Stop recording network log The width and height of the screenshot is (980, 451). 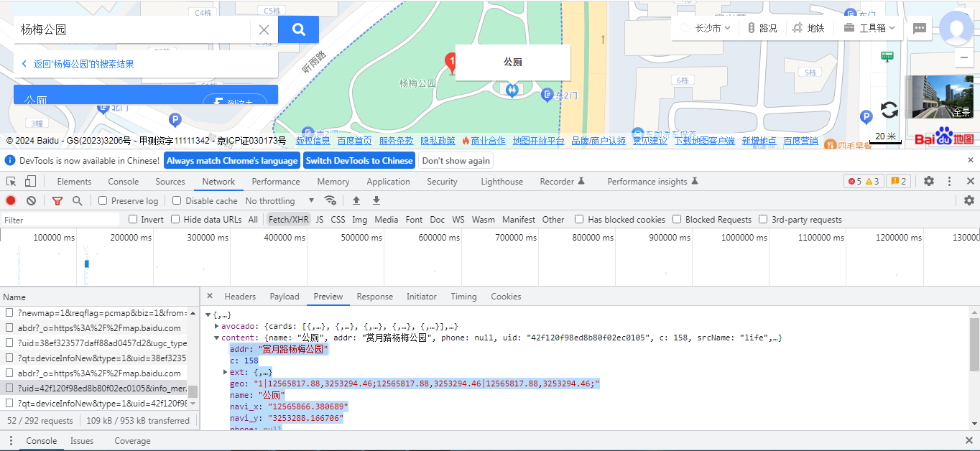11,201
